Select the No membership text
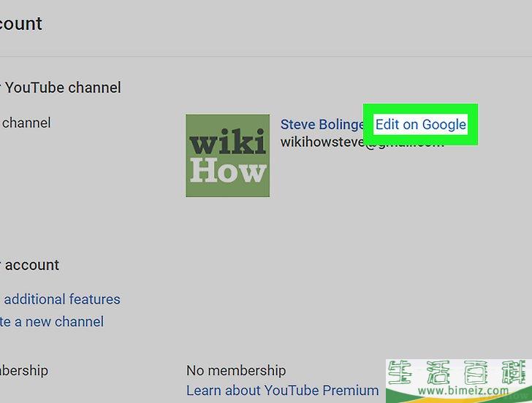This screenshot has height=403, width=532. [x=236, y=370]
